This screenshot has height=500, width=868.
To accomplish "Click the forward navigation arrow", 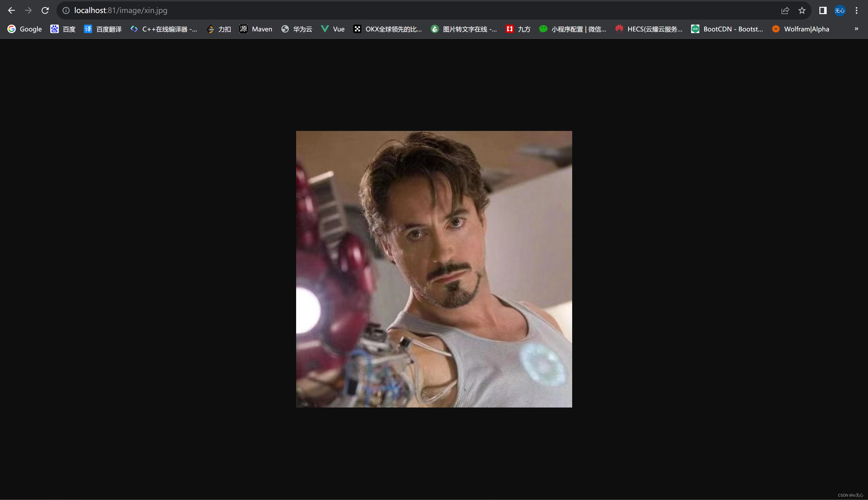I will click(28, 11).
